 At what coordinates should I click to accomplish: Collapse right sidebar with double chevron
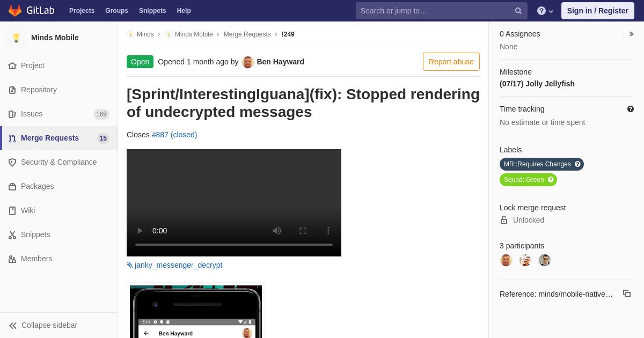point(632,34)
